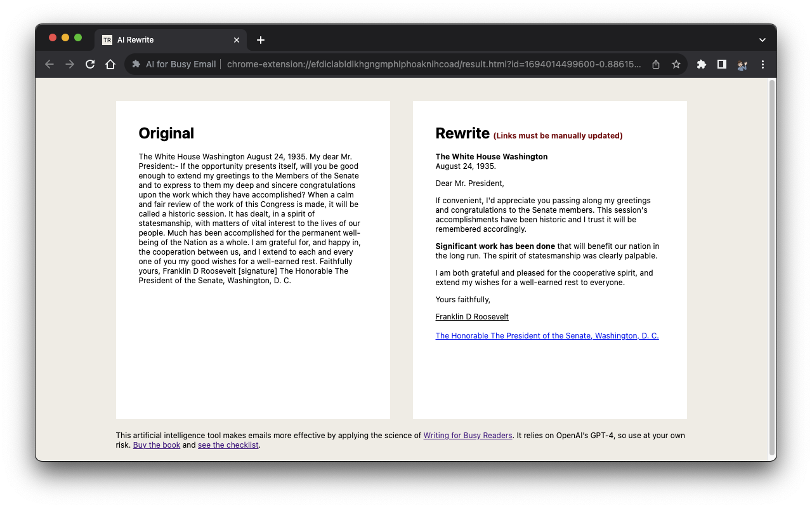This screenshot has width=812, height=508.
Task: Open the Chrome side panel
Action: pyautogui.click(x=722, y=64)
